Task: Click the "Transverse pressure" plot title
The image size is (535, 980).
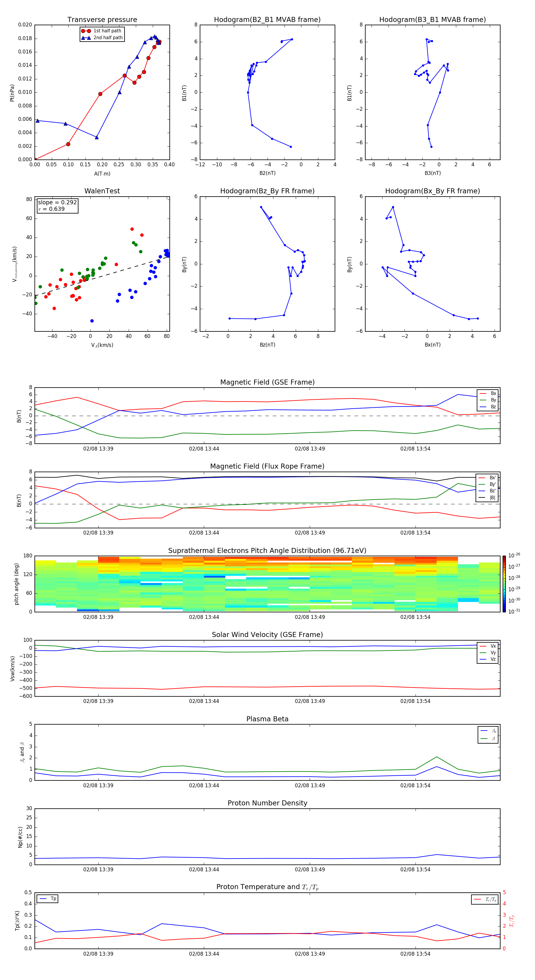Action: [x=102, y=20]
